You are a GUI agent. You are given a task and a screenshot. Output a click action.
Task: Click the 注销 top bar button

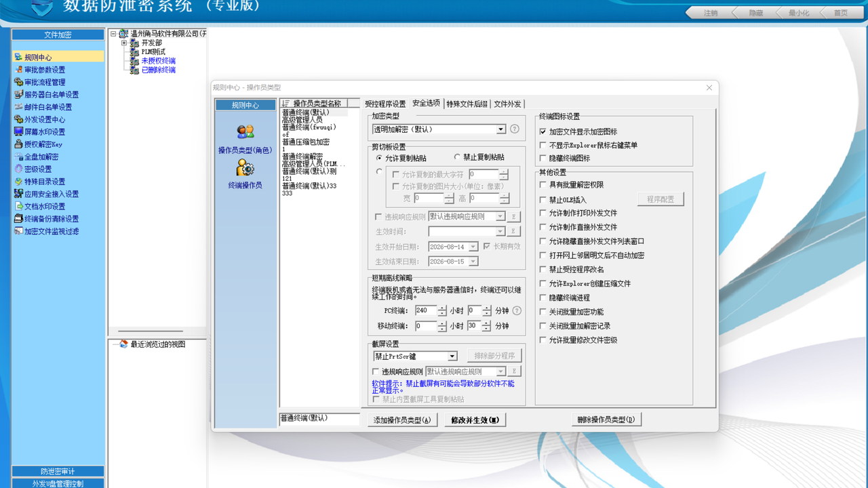[710, 13]
